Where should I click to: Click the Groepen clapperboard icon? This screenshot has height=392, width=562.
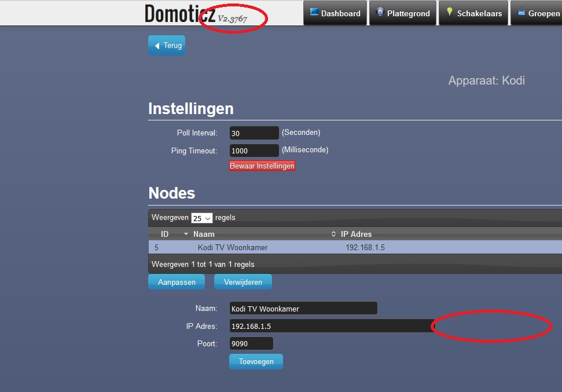(521, 12)
